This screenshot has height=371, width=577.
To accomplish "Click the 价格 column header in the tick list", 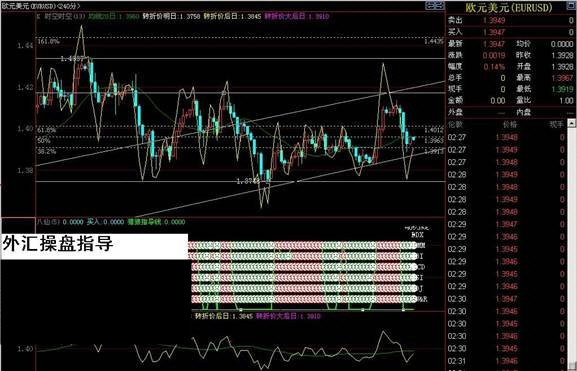I will (510, 124).
